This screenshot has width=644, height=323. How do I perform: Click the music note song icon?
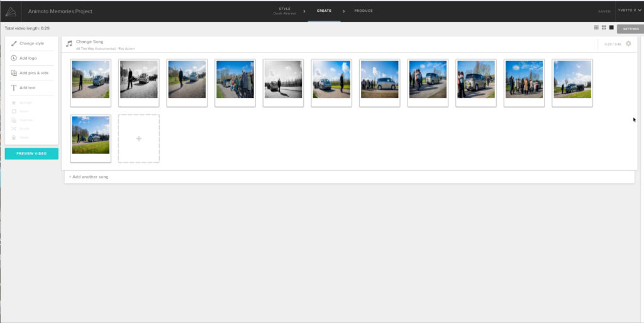[69, 43]
